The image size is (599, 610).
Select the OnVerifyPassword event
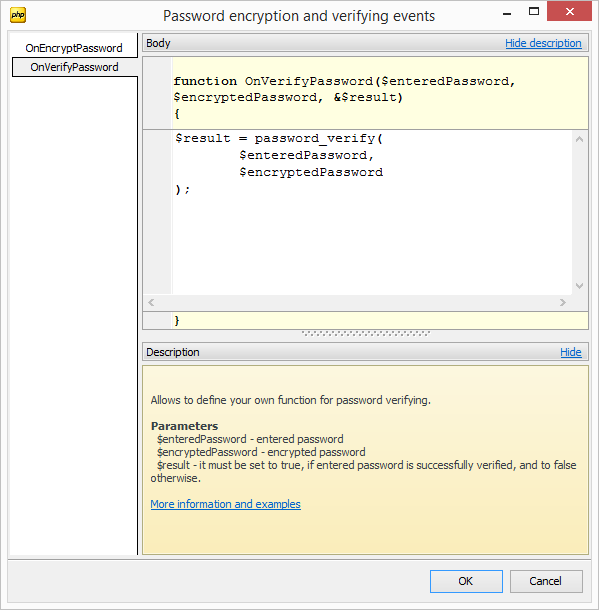pyautogui.click(x=74, y=67)
